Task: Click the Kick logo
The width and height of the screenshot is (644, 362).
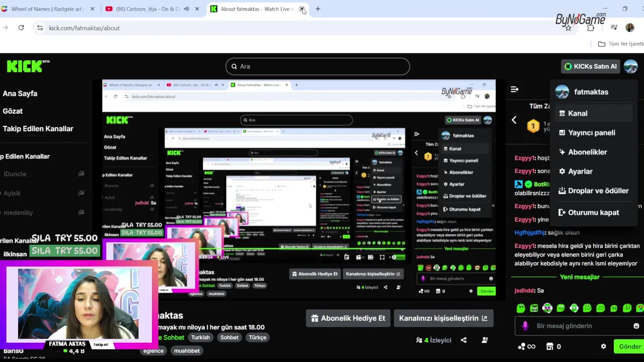Action: click(x=28, y=66)
